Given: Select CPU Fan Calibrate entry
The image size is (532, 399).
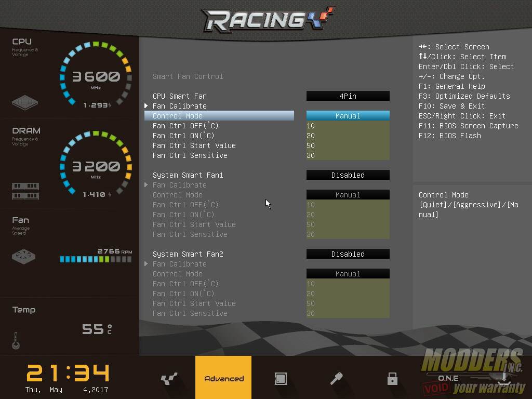Looking at the screenshot, I should [179, 106].
